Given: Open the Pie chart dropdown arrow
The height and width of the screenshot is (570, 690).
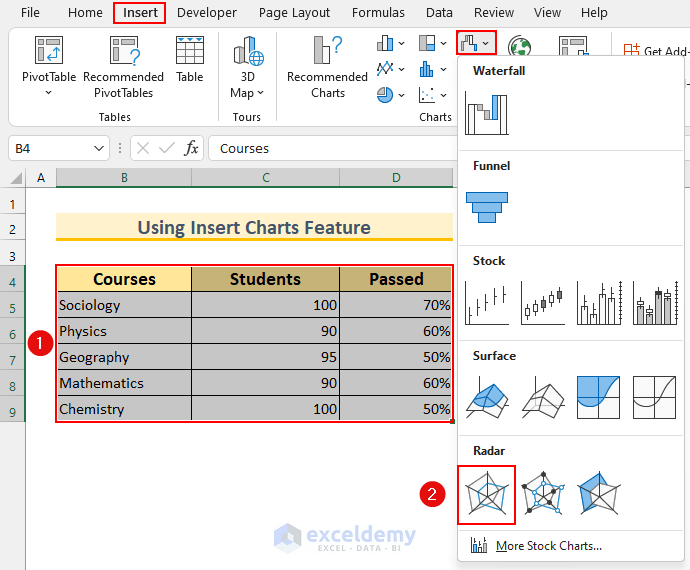Looking at the screenshot, I should pos(401,95).
